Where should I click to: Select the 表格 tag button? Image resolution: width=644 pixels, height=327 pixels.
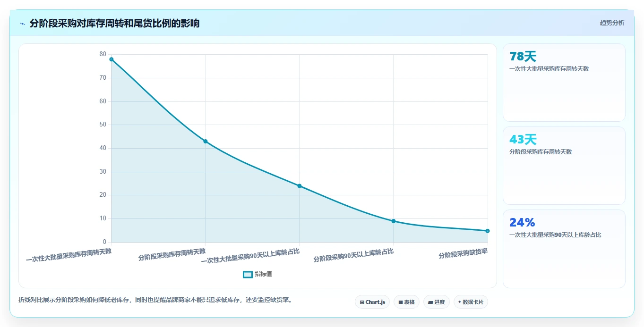click(x=406, y=302)
